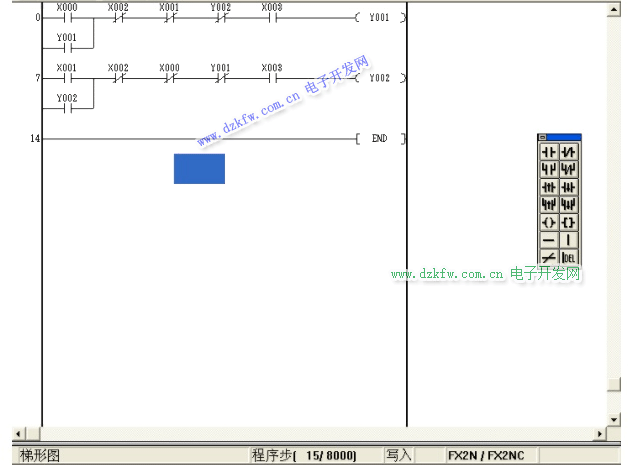This screenshot has height=465, width=628.
Task: Select the parallel falling pulse contact tool
Action: tap(569, 204)
